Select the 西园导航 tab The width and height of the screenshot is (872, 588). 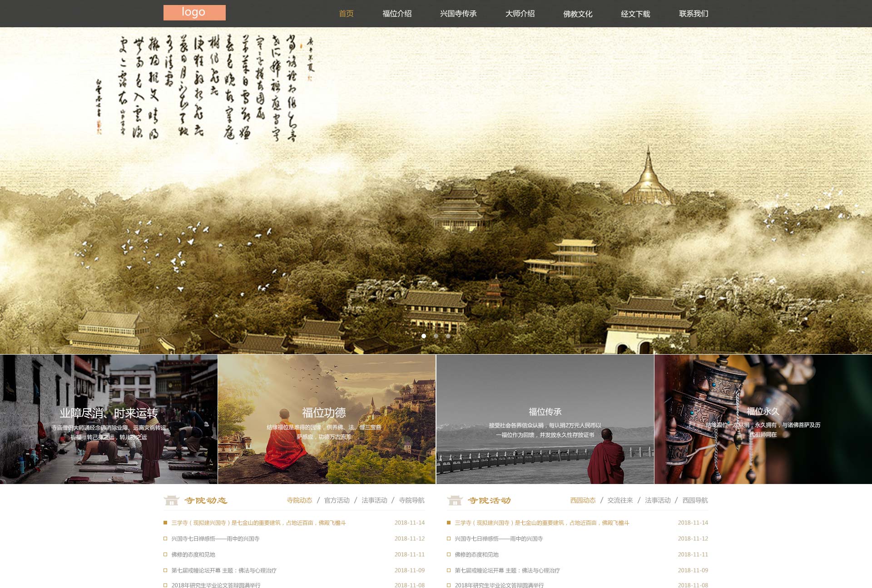click(x=694, y=500)
